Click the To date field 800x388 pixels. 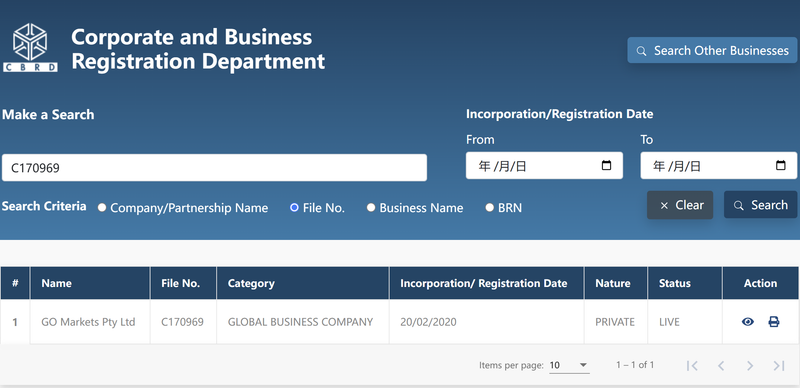click(x=718, y=165)
